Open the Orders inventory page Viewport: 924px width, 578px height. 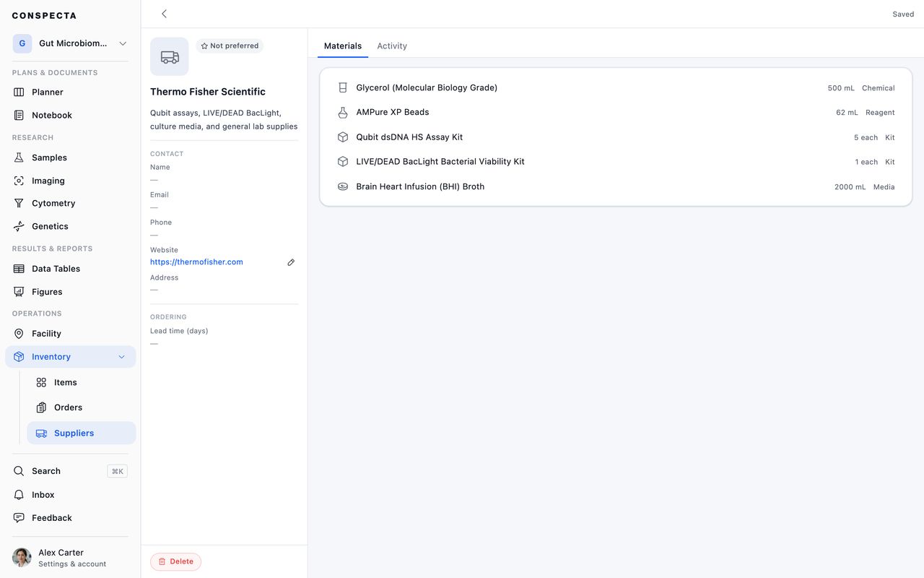82,407
